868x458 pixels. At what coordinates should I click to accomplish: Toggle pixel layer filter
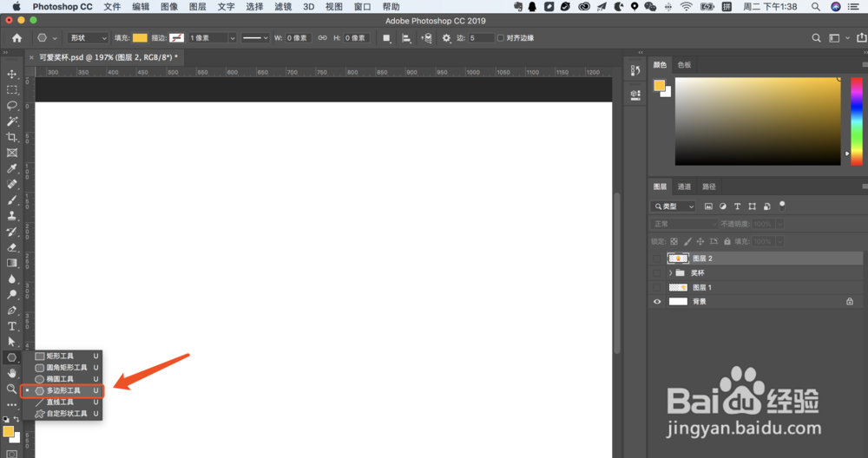point(708,206)
